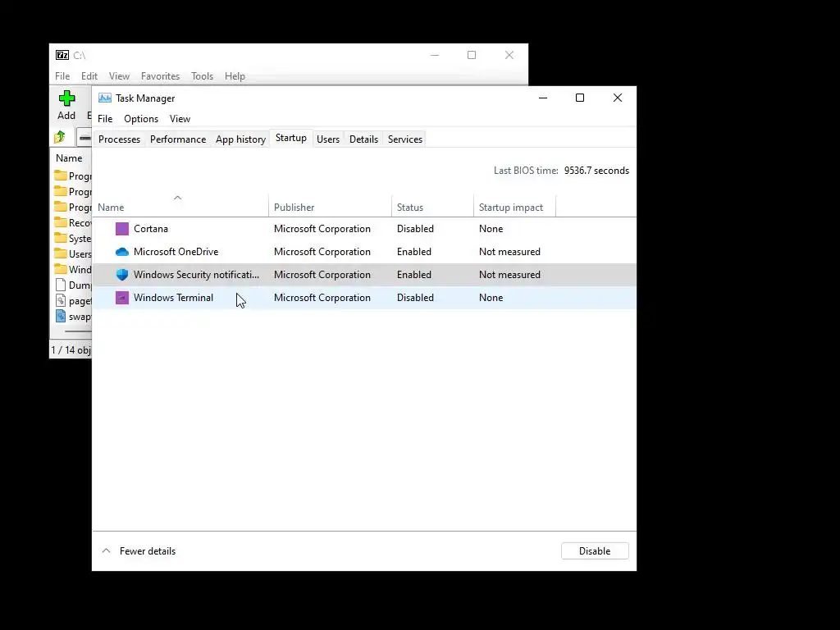
Task: Select the Microsoft OneDrive entry name
Action: 176,252
